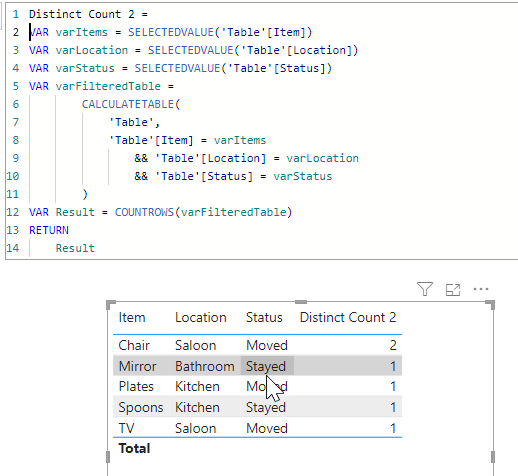The height and width of the screenshot is (476, 518).
Task: Click Moved in the TV row
Action: click(267, 428)
